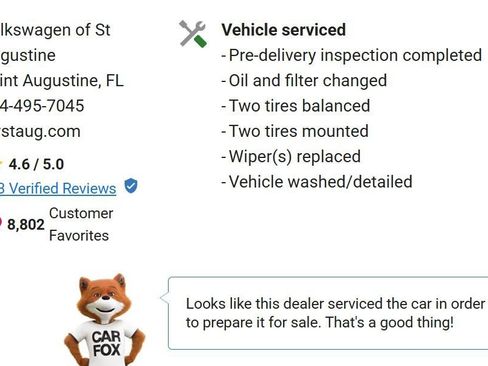
Task: Click the Wiper(s) replaced entry
Action: (x=291, y=157)
